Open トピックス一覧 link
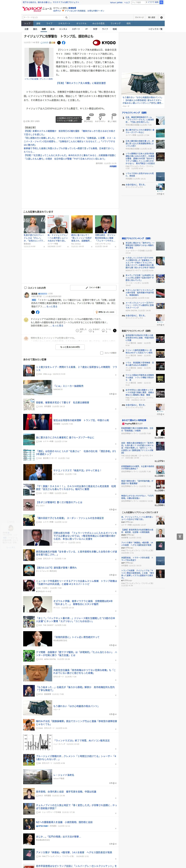The width and height of the screenshot is (186, 868). pos(155,29)
